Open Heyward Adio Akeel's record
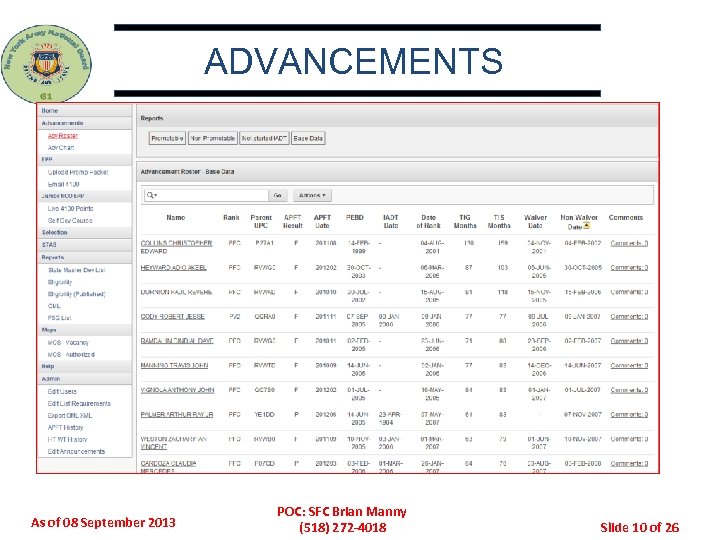The width and height of the screenshot is (720, 540). click(x=174, y=268)
